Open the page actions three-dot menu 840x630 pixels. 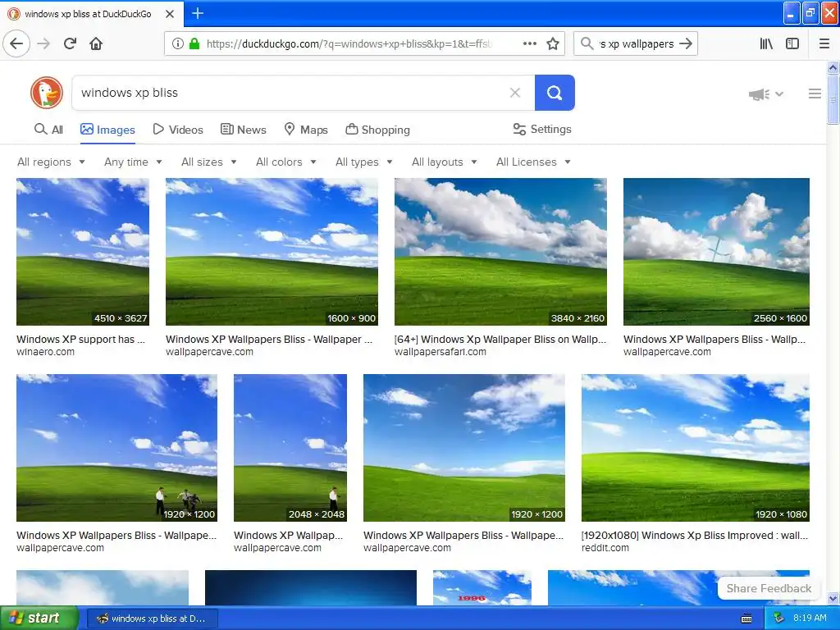tap(529, 43)
